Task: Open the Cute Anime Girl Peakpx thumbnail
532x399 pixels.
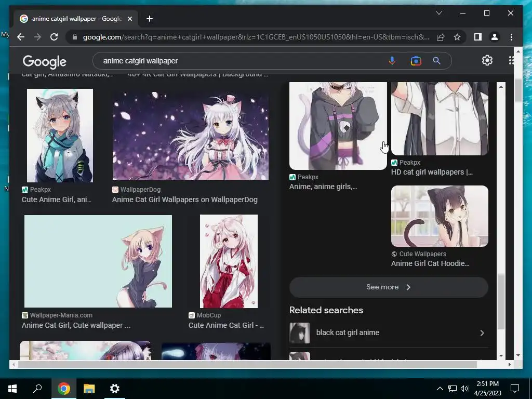Action: [60, 136]
